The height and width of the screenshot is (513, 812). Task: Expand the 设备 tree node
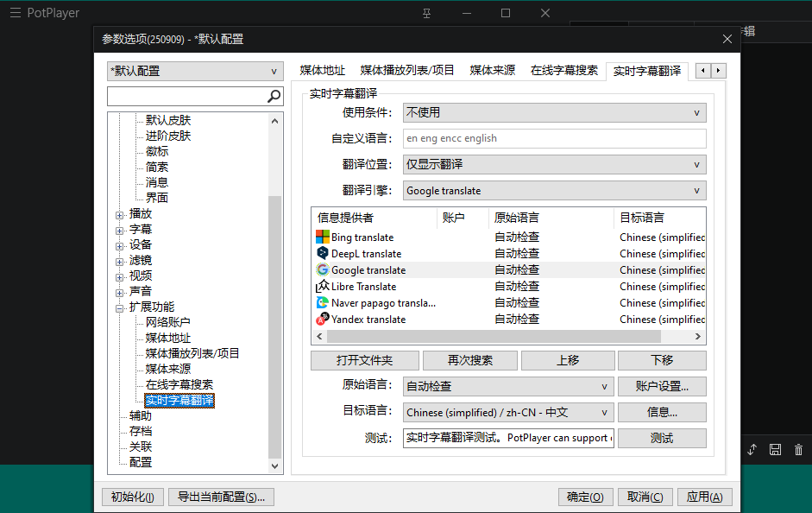(x=120, y=246)
